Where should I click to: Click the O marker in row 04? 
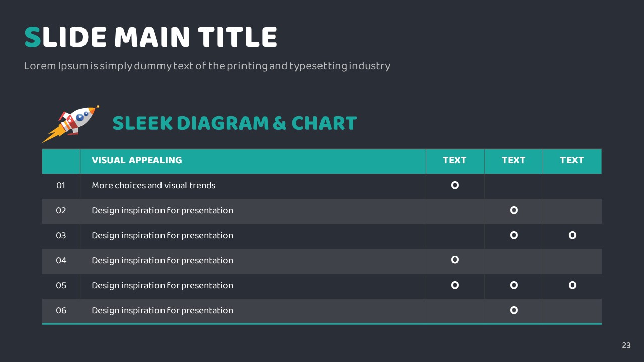tap(455, 260)
